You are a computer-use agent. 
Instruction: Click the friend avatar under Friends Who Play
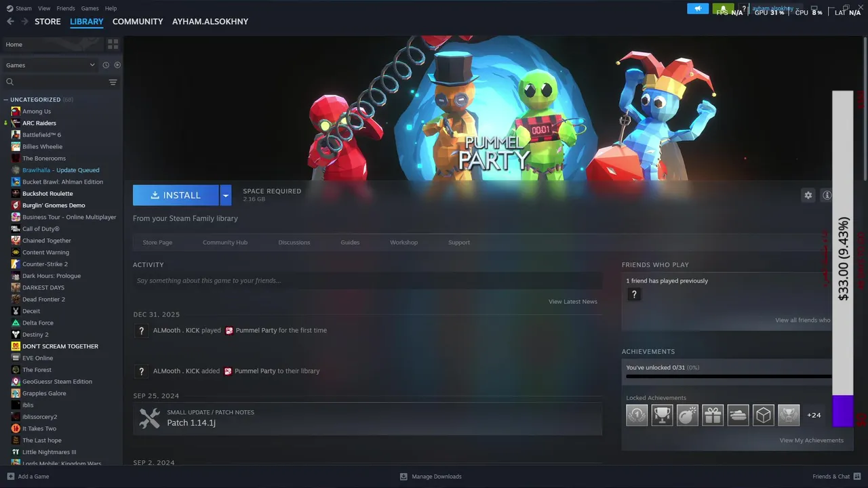pyautogui.click(x=634, y=294)
